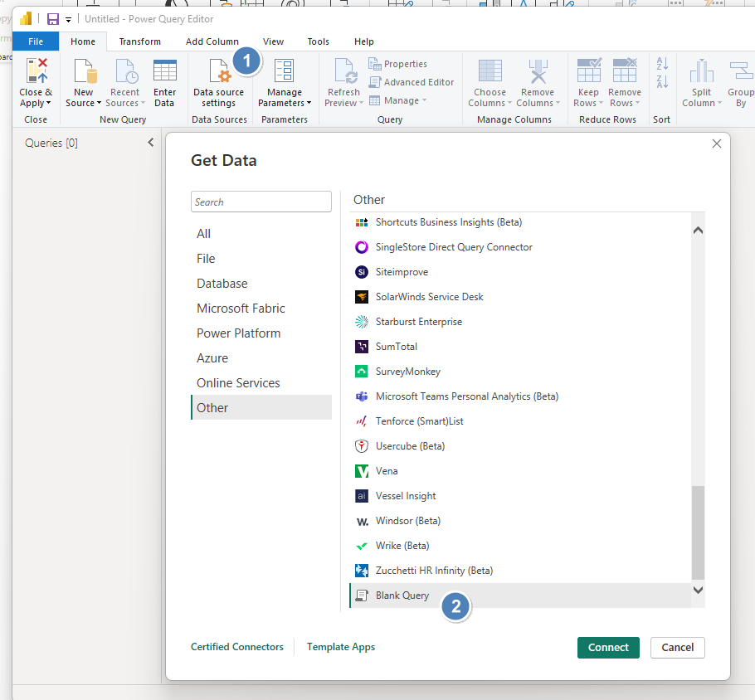The width and height of the screenshot is (755, 700).
Task: Open the Advanced Editor
Action: pyautogui.click(x=412, y=82)
